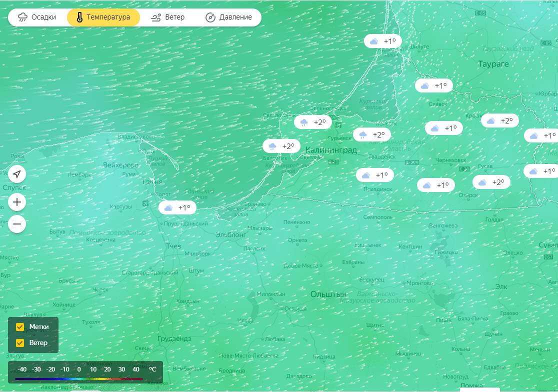Select the +1° cloudy marker above Правдинск
The image size is (558, 392).
(375, 175)
